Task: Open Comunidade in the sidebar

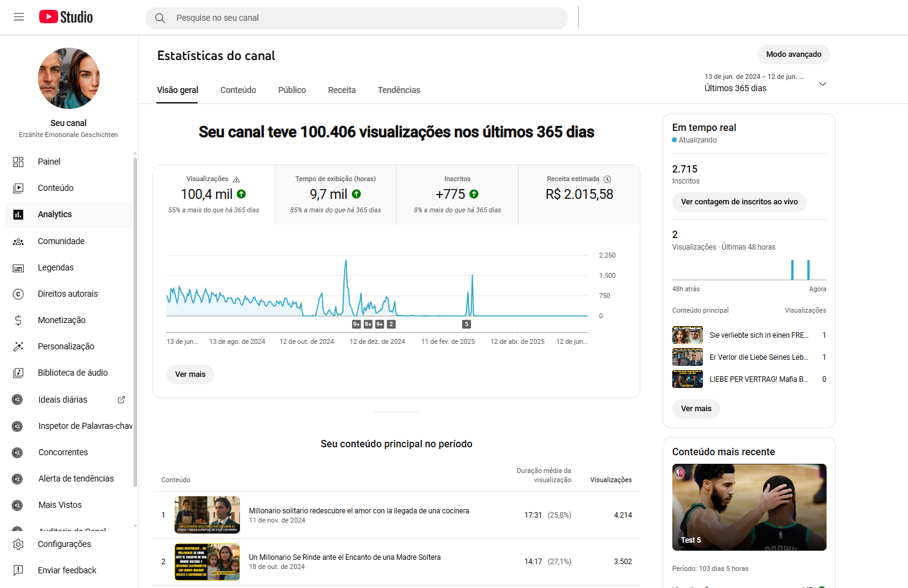Action: (69, 241)
